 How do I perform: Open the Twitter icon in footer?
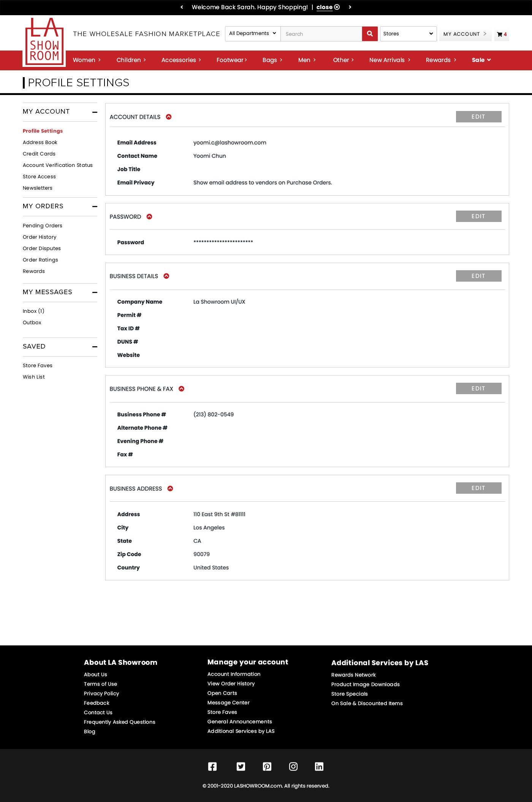(x=241, y=766)
